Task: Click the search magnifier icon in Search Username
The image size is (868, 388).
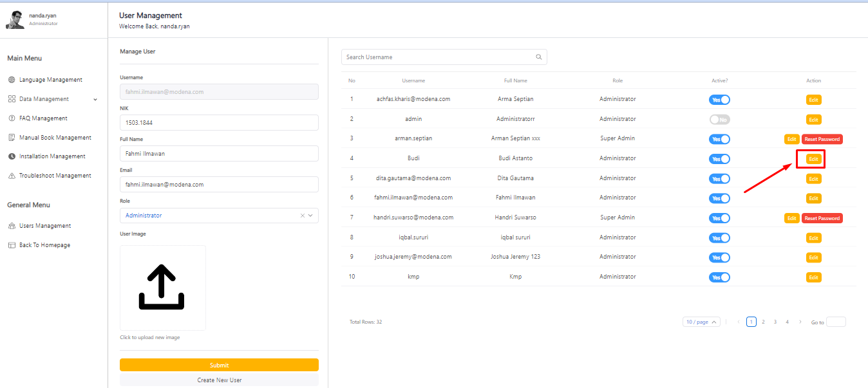Action: click(539, 57)
